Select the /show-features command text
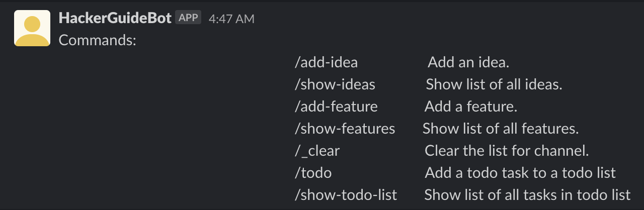The height and width of the screenshot is (210, 644). [x=345, y=129]
